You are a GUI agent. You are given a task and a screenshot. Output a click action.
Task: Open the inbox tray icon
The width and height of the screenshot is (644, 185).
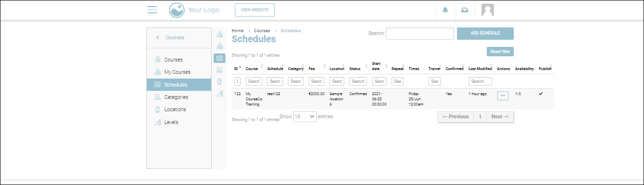coord(465,10)
